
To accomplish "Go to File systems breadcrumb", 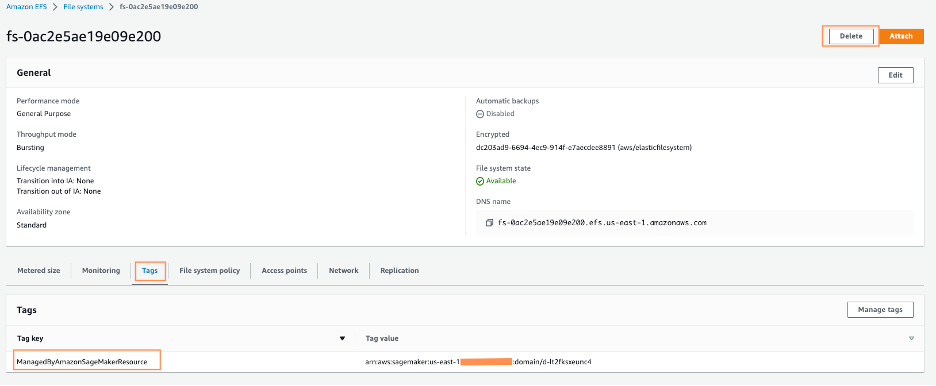I will (x=83, y=7).
